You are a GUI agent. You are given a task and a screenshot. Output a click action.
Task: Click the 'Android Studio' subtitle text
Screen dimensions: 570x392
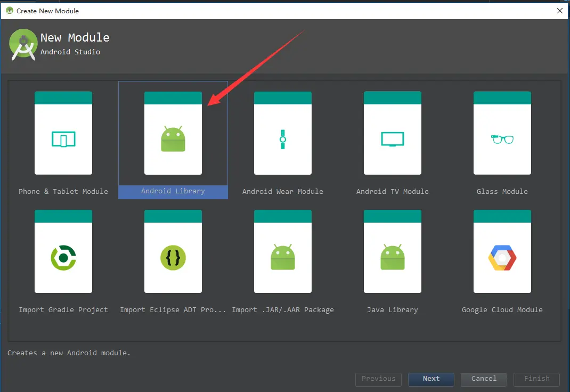point(70,52)
